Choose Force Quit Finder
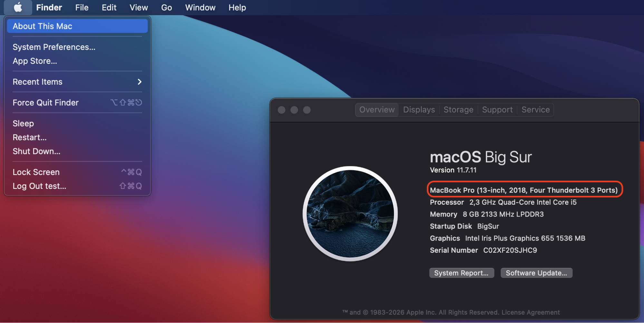This screenshot has height=323, width=644. tap(45, 103)
